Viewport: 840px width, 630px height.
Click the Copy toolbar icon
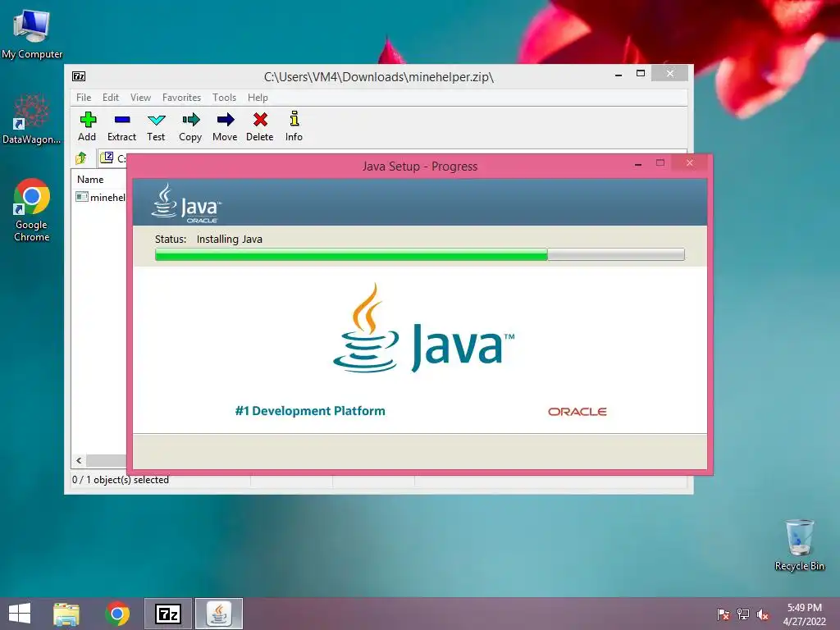[190, 126]
